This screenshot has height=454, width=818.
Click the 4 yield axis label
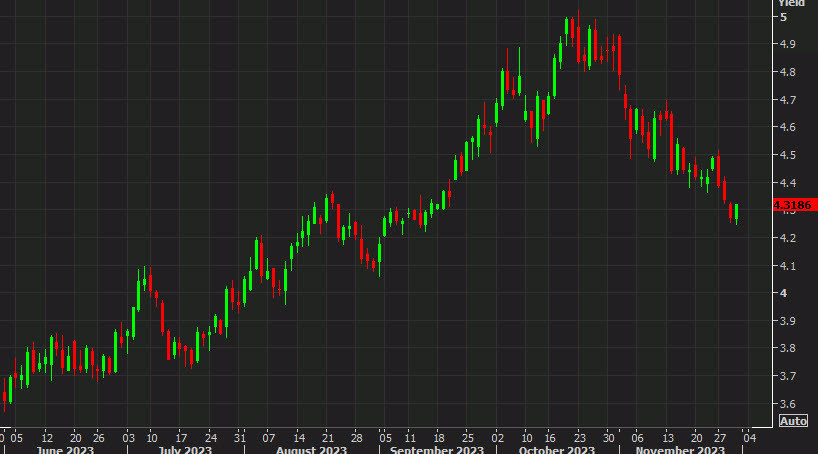click(x=784, y=293)
